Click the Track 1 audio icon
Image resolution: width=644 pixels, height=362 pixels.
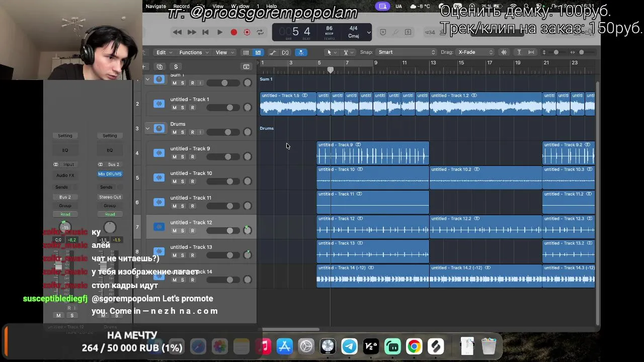(x=159, y=104)
